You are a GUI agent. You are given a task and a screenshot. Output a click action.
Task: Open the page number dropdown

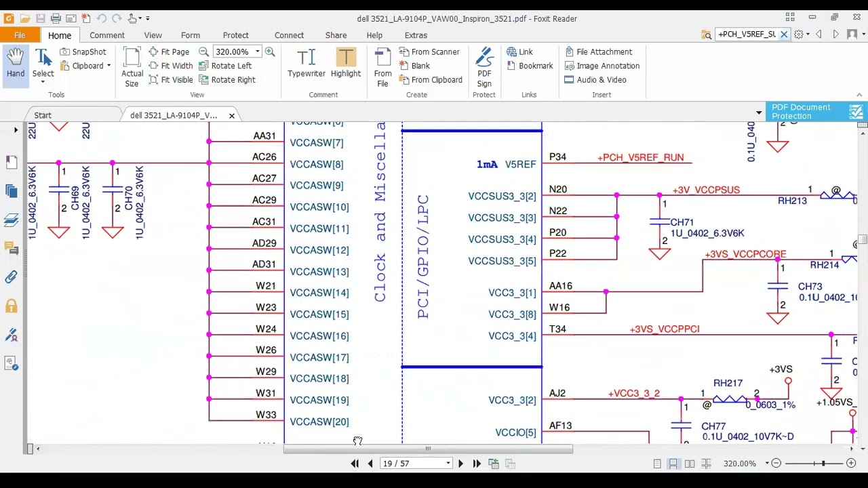pos(448,464)
